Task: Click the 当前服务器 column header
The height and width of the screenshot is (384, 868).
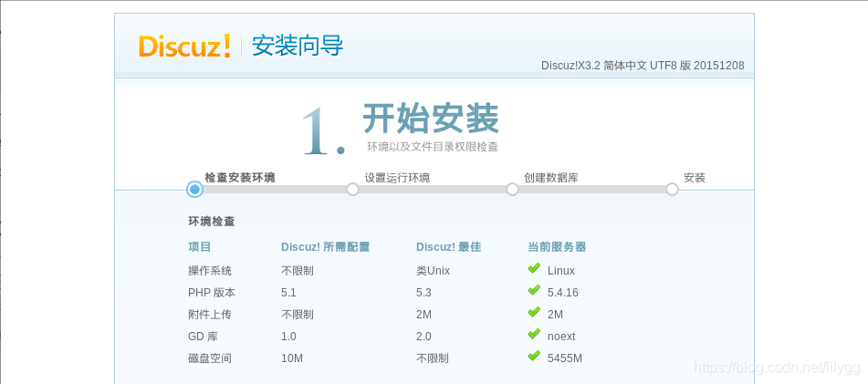Action: (557, 247)
